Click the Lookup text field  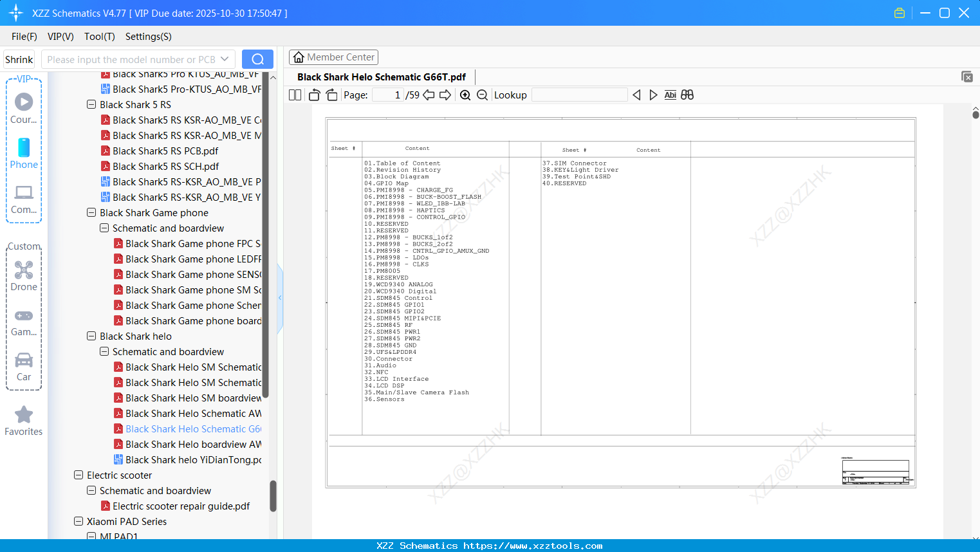pos(580,95)
